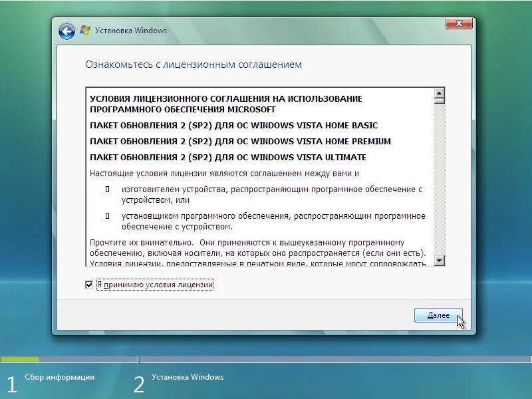
Task: Click paragraph starting Прочтите их внимательно
Action: click(x=258, y=253)
